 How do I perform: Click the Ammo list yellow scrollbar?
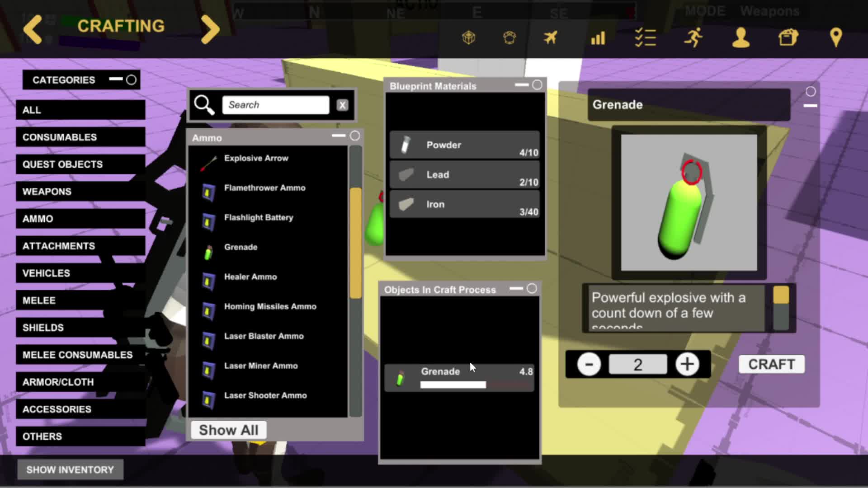pos(356,243)
